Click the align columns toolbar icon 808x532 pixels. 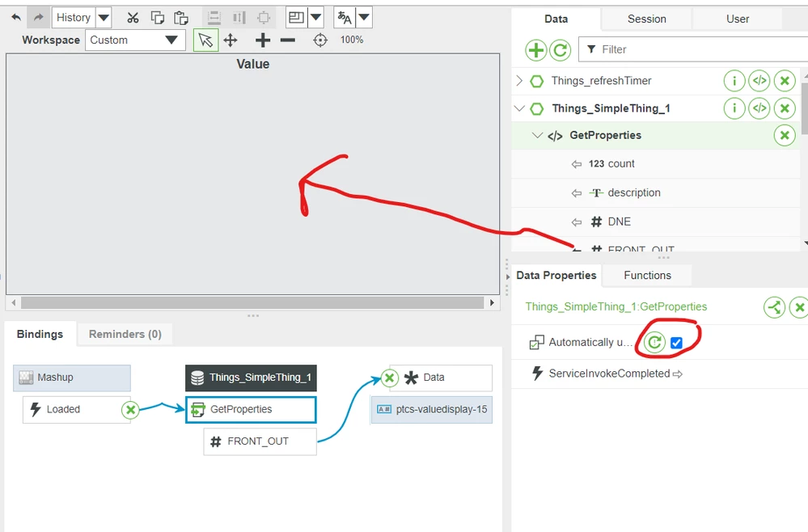(x=239, y=18)
